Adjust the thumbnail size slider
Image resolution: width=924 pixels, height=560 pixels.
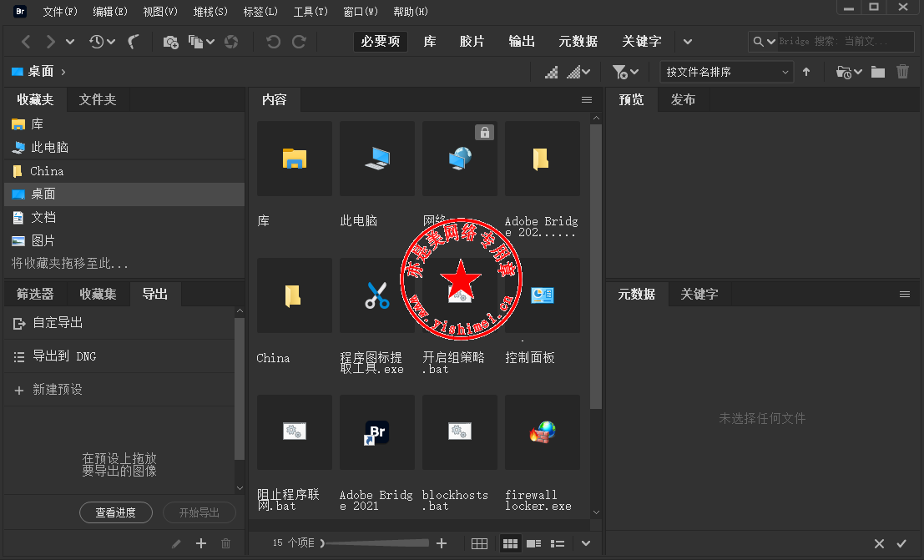376,543
